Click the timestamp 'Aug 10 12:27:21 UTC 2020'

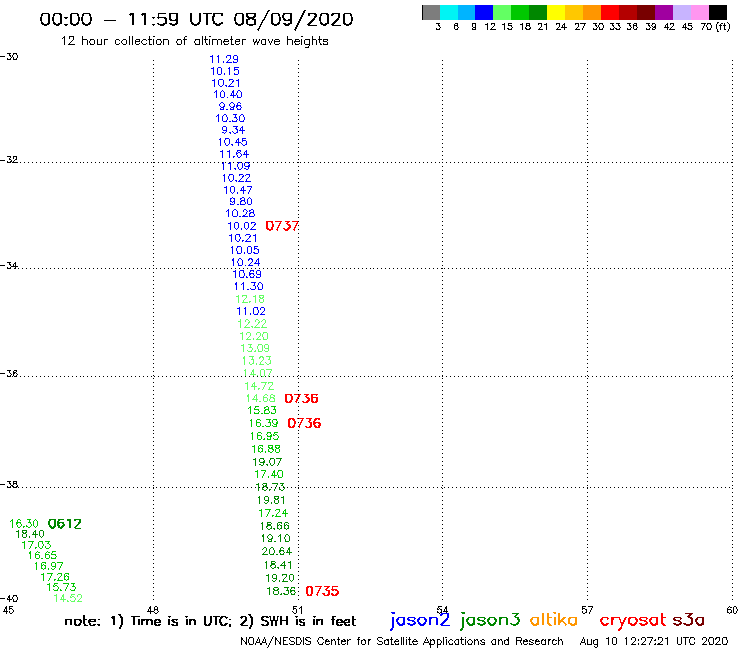654,641
